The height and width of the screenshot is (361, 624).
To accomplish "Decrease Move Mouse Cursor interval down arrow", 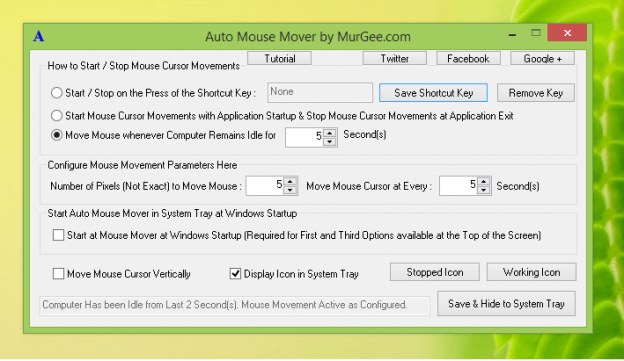I will coord(484,190).
